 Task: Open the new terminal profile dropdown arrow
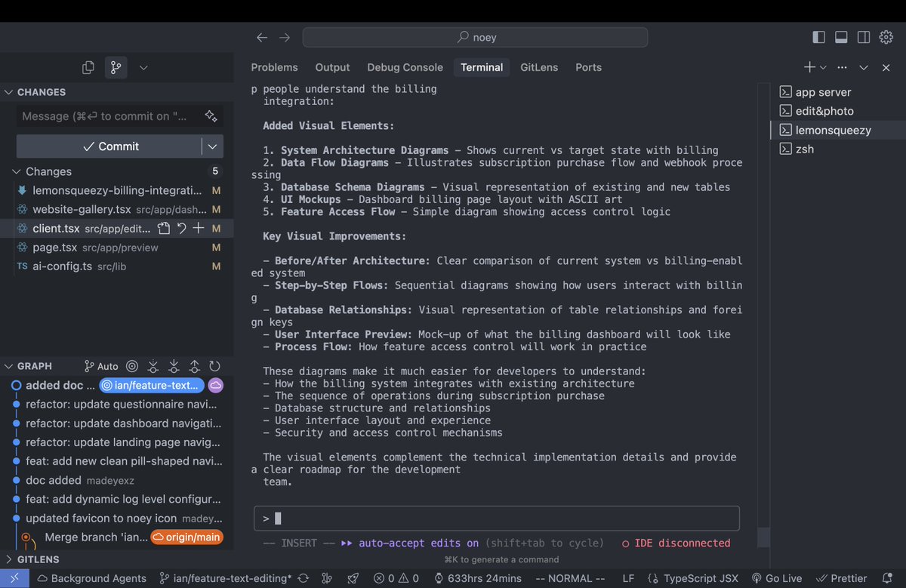pyautogui.click(x=823, y=67)
